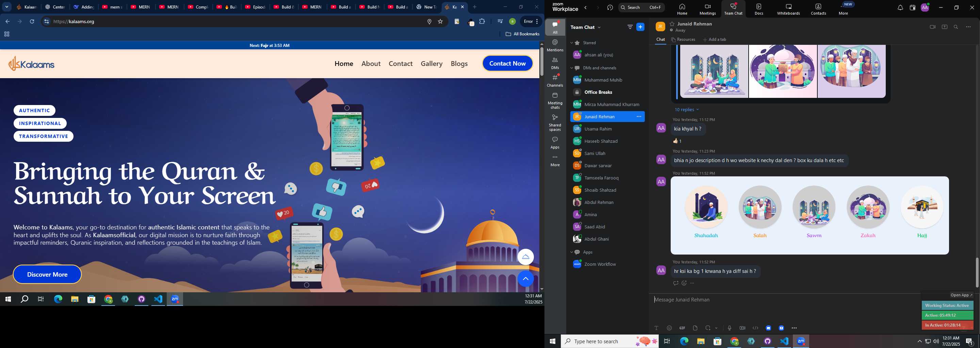The image size is (980, 348).
Task: Toggle the text formatting toolbar icon
Action: 656,328
